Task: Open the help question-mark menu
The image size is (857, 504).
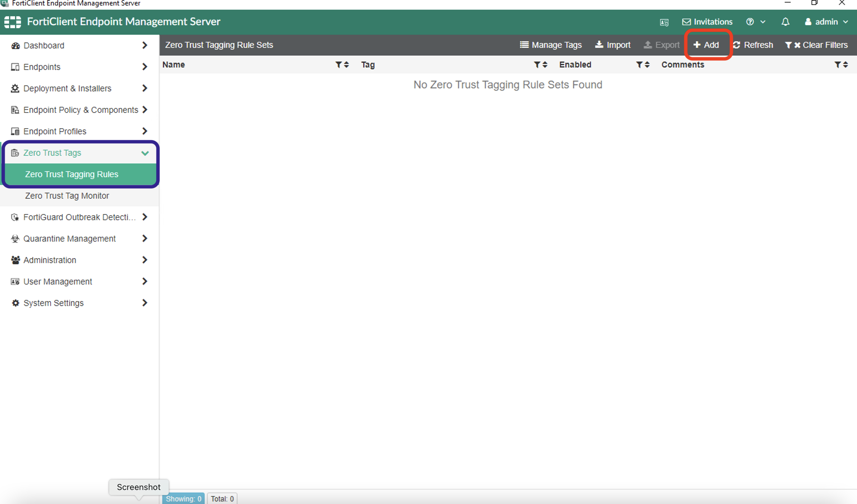Action: point(750,22)
